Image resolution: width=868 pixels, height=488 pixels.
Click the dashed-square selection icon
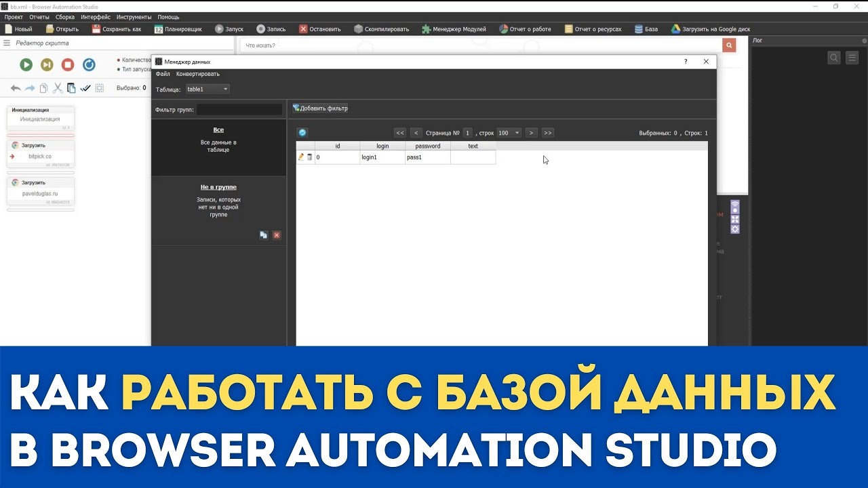(100, 88)
